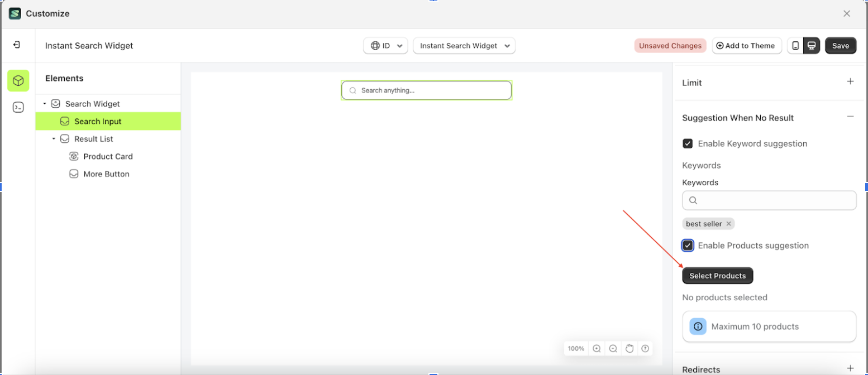Select Search Input in elements tree
The image size is (868, 375).
tap(98, 121)
